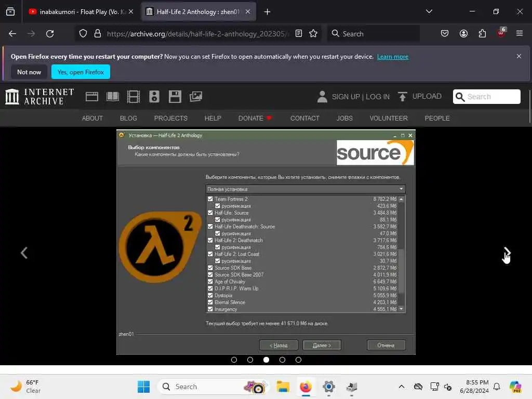The image size is (532, 399).
Task: Bookmark this page with star icon
Action: pyautogui.click(x=313, y=34)
